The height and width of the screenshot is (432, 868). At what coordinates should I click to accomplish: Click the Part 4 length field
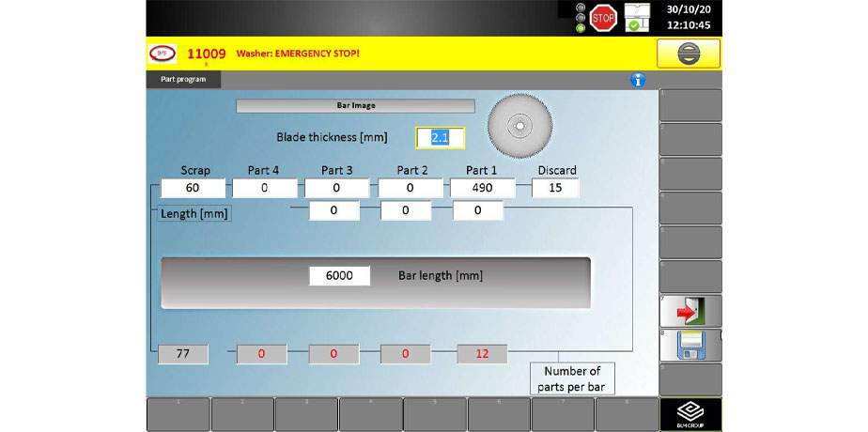[x=263, y=188]
